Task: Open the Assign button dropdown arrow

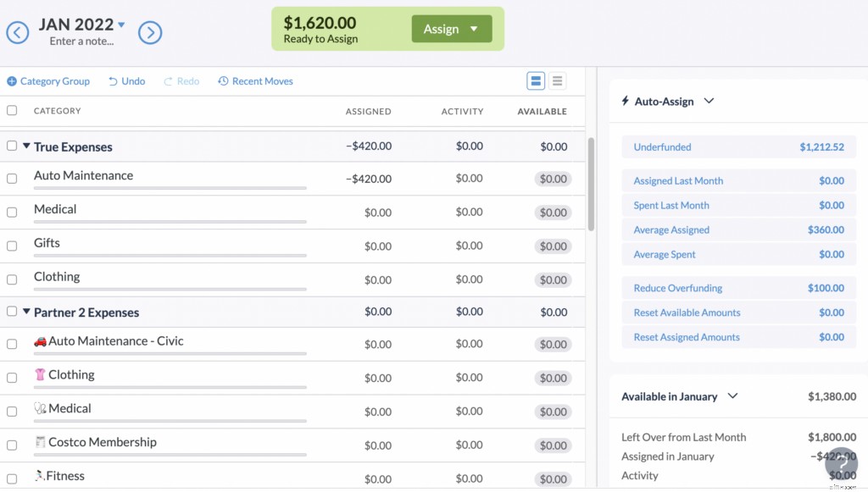Action: [x=476, y=28]
